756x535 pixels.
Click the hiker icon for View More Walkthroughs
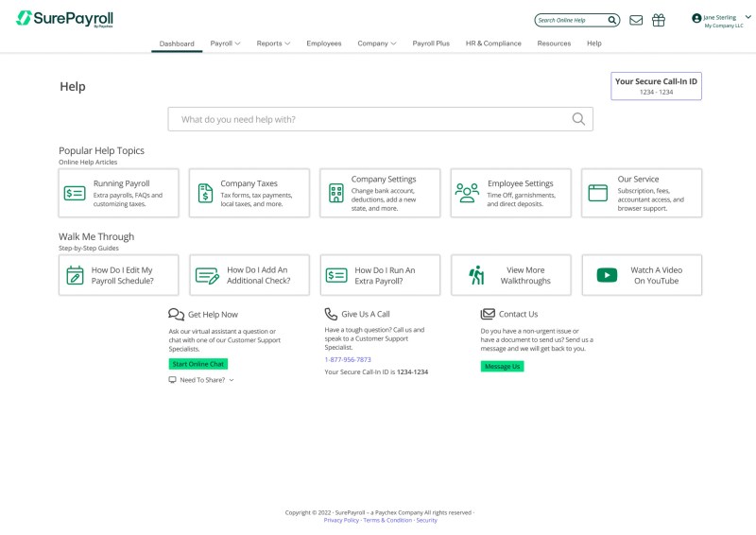click(x=476, y=275)
